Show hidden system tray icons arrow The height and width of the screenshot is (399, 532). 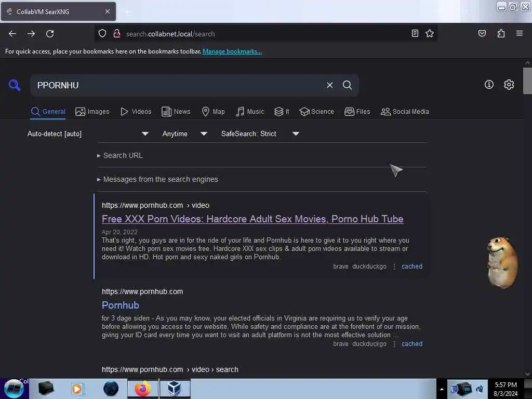(x=442, y=389)
